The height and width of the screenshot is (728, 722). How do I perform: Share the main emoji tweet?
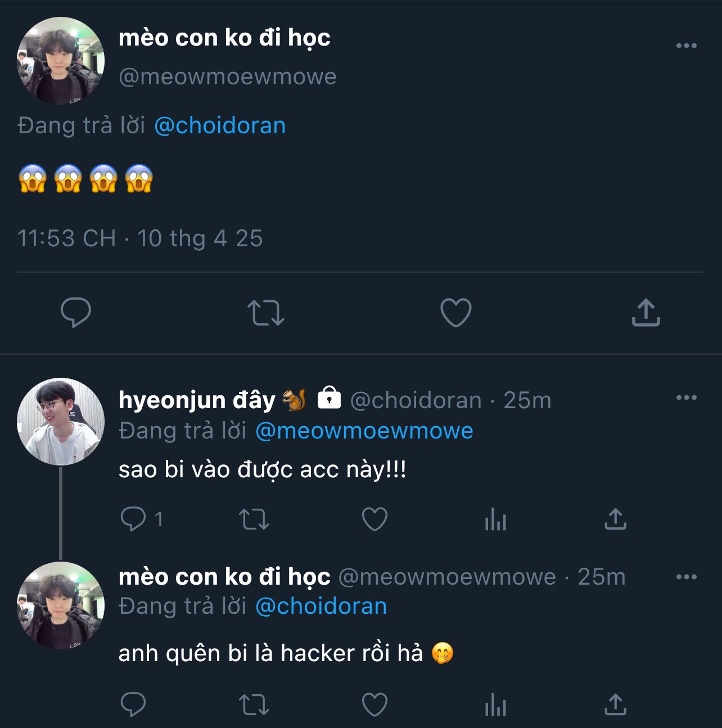click(x=646, y=313)
